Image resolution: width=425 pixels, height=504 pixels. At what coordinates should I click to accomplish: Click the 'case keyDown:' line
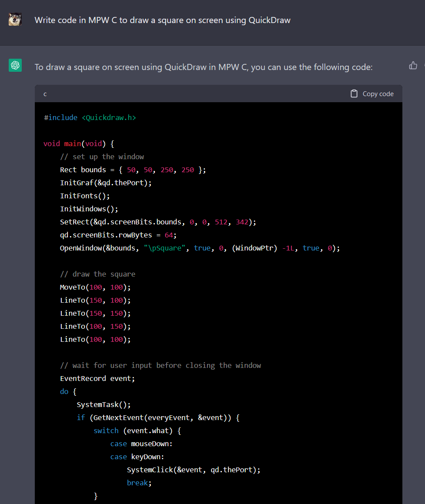point(137,457)
